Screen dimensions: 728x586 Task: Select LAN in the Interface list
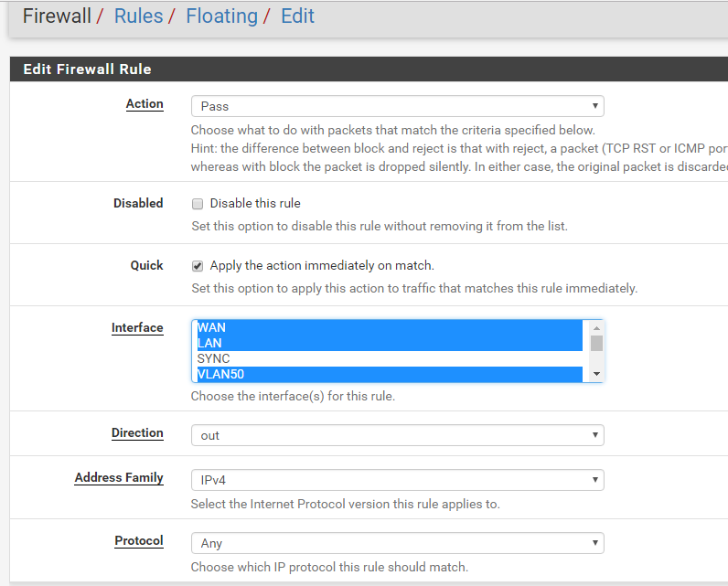pos(389,343)
